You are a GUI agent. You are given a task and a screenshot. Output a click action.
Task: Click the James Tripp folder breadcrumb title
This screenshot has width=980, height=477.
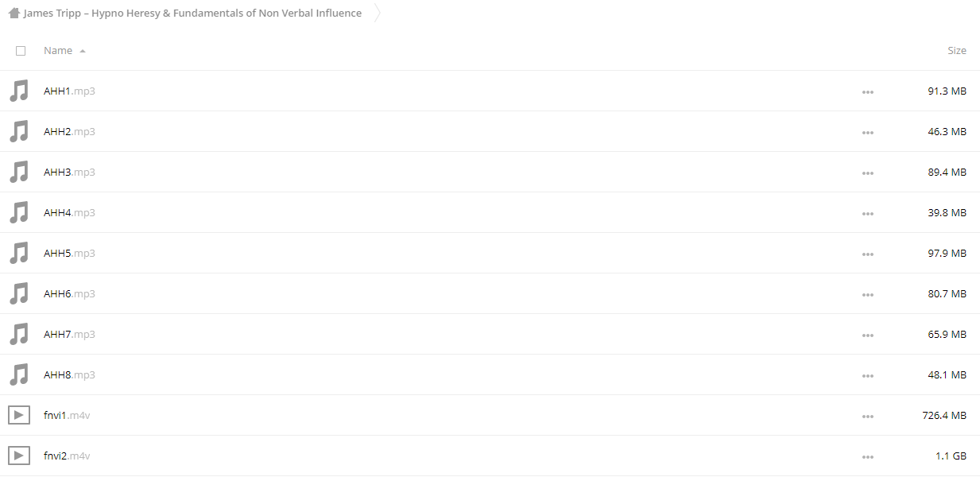click(x=192, y=13)
